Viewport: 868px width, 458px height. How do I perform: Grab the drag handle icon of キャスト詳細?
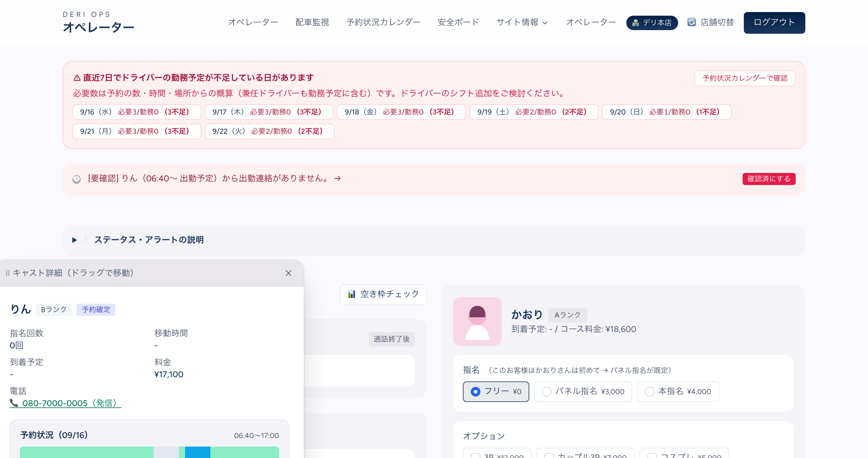coord(8,273)
